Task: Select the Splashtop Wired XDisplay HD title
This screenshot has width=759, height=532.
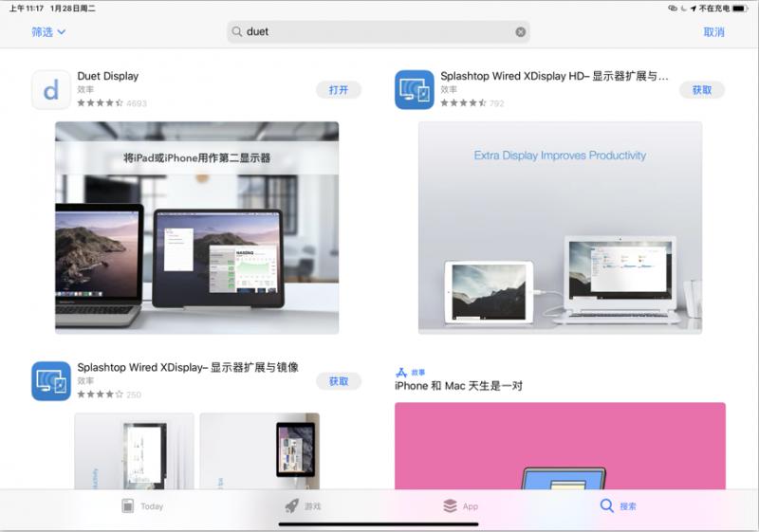Action: (x=554, y=76)
